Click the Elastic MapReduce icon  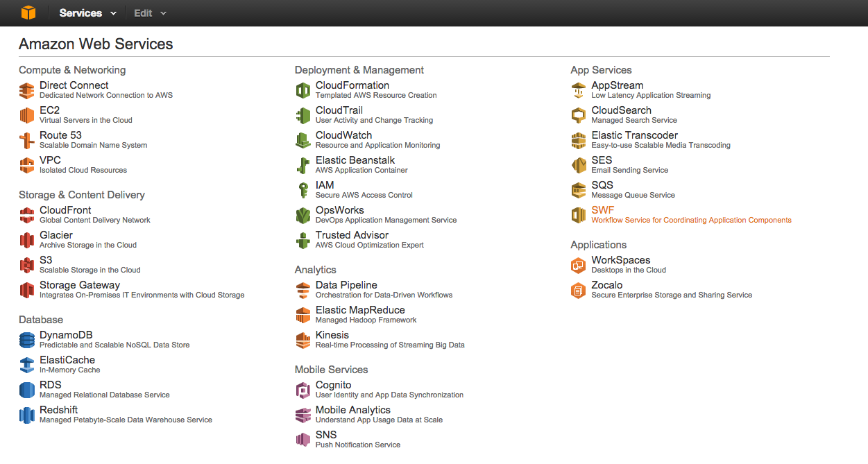point(303,315)
